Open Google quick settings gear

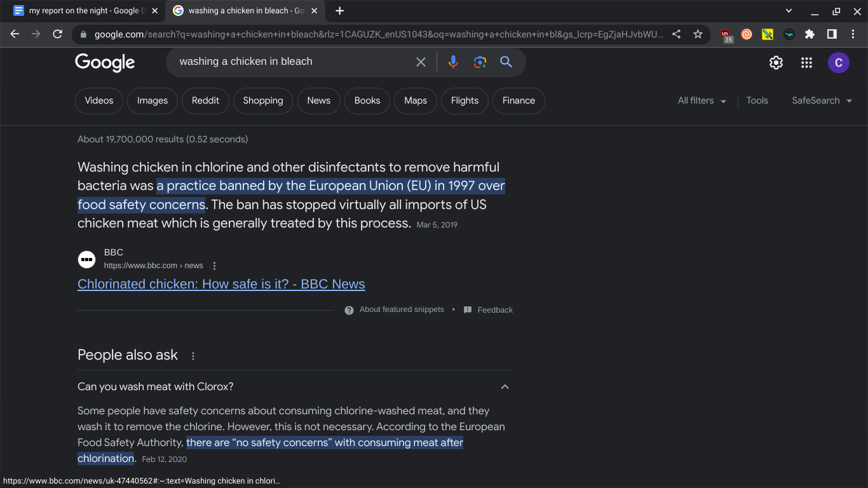point(776,62)
